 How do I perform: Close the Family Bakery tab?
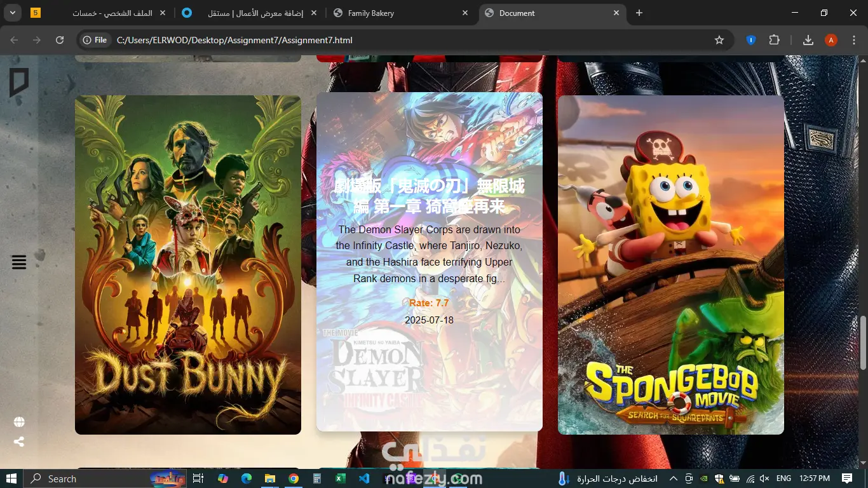[465, 13]
